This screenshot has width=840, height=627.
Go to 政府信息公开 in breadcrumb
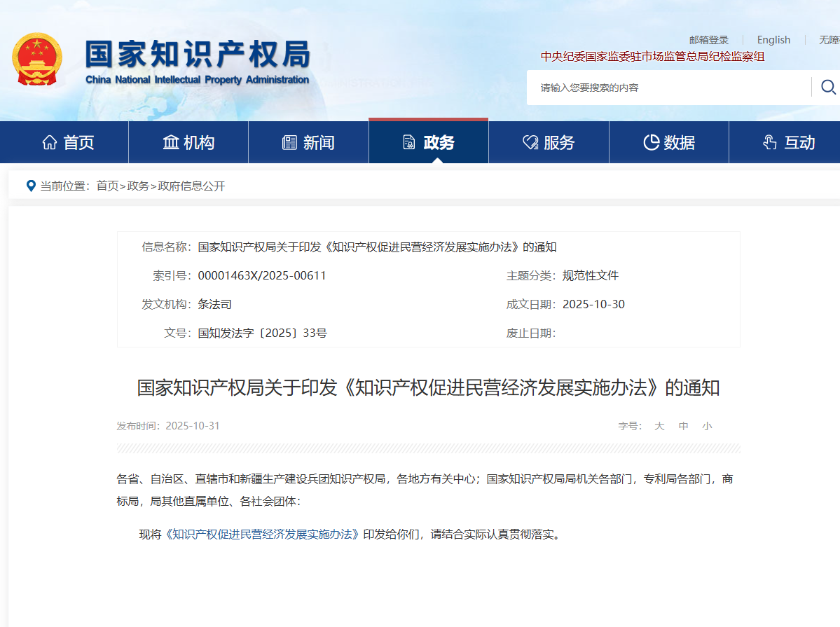pos(191,186)
